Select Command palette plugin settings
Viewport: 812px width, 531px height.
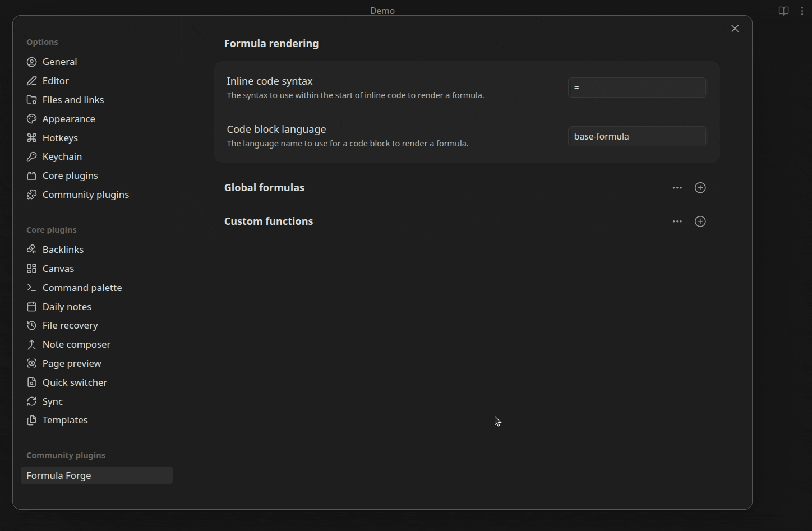tap(96, 288)
